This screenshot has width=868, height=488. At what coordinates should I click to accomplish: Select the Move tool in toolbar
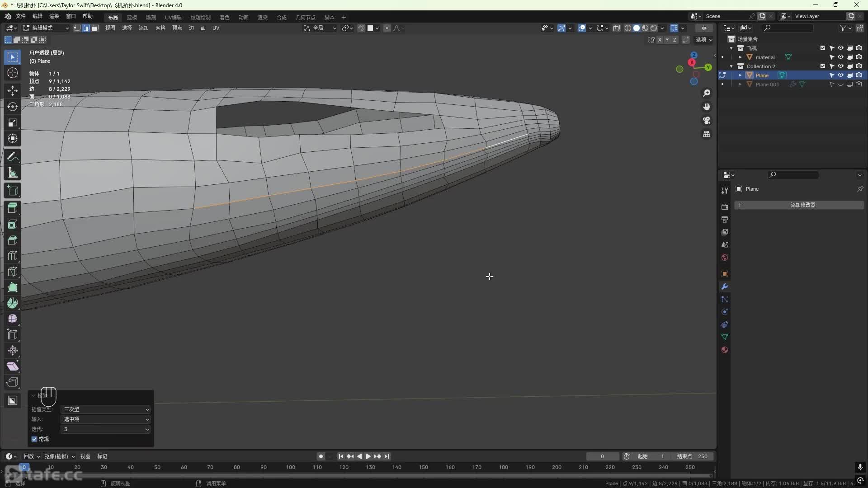click(12, 90)
